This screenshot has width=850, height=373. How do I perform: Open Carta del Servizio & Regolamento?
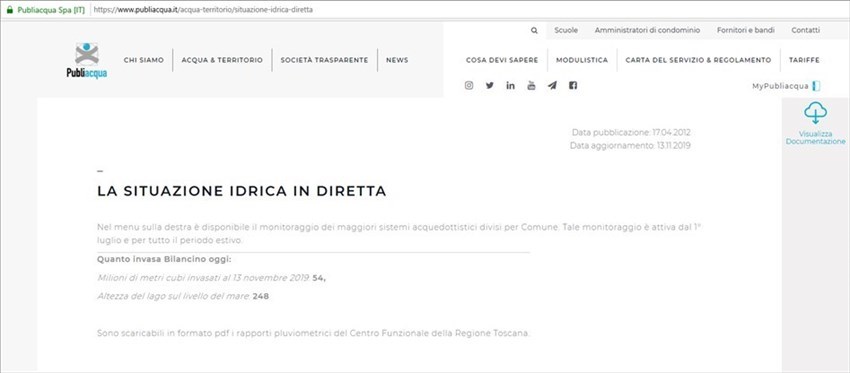pyautogui.click(x=698, y=60)
